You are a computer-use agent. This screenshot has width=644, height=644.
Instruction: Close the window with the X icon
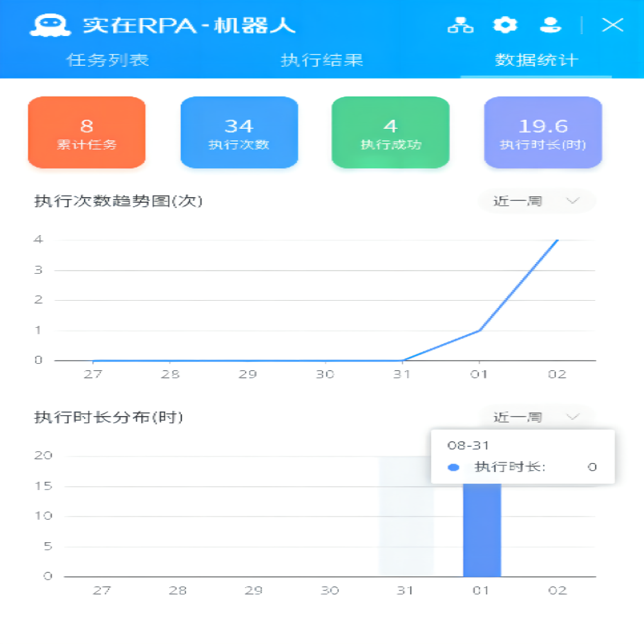coord(612,25)
